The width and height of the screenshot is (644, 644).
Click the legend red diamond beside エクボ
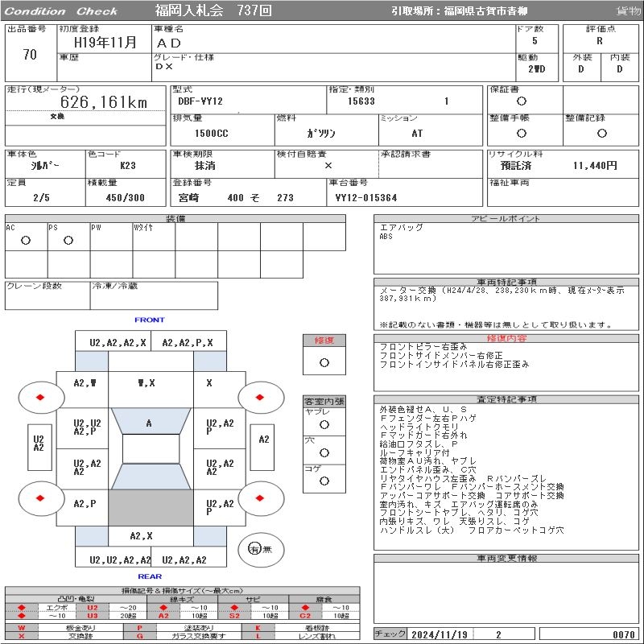tap(22, 608)
